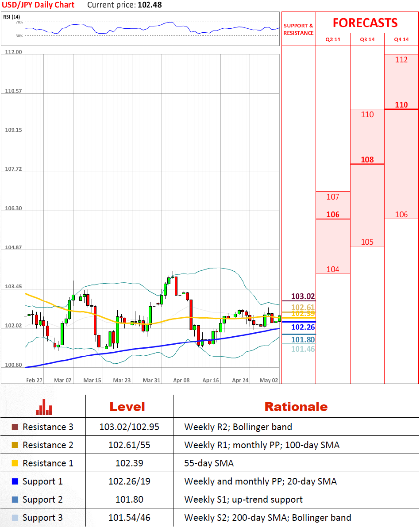Image resolution: width=420 pixels, height=527 pixels.
Task: Click the Resistance 2 row label
Action: tap(48, 445)
